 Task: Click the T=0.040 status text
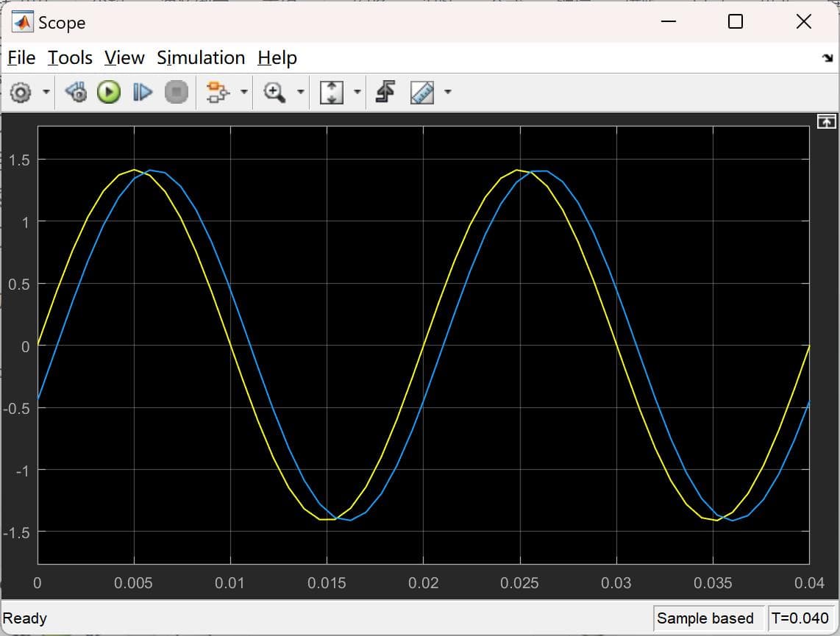[800, 618]
